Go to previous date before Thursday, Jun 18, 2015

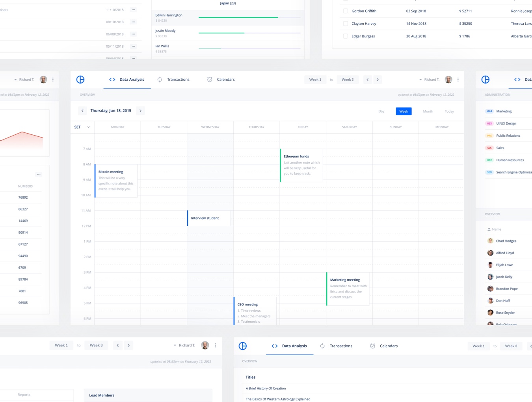tap(82, 111)
